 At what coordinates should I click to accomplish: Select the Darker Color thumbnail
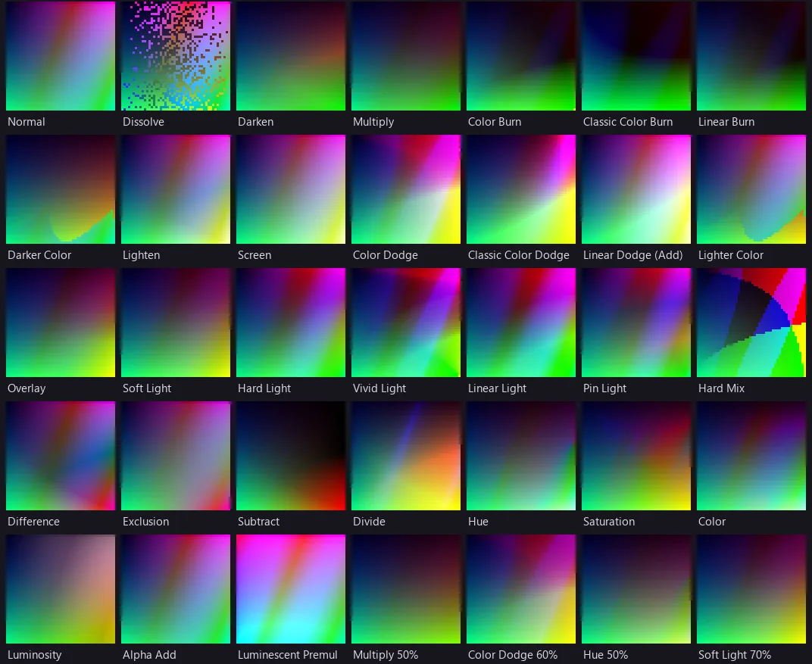(x=61, y=189)
